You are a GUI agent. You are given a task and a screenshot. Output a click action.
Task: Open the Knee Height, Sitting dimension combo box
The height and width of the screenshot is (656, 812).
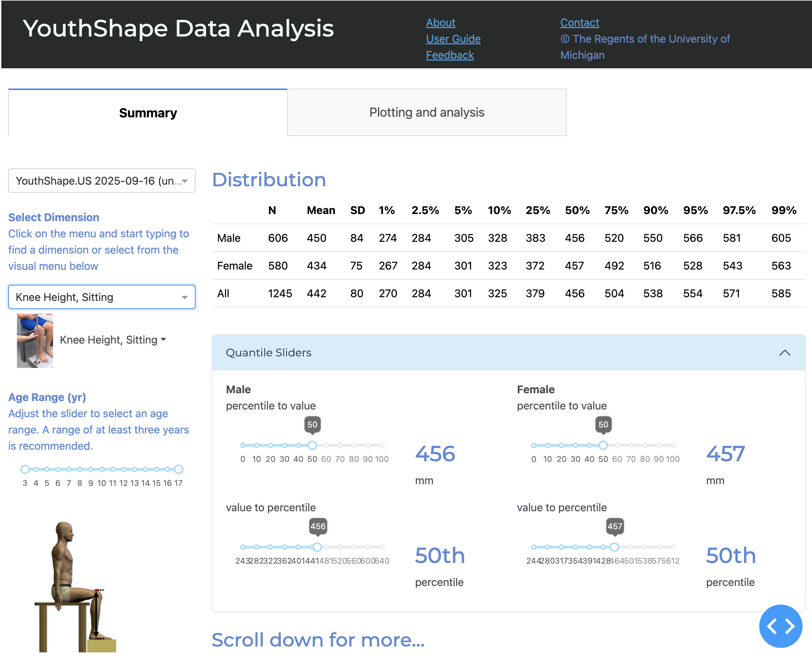[102, 297]
